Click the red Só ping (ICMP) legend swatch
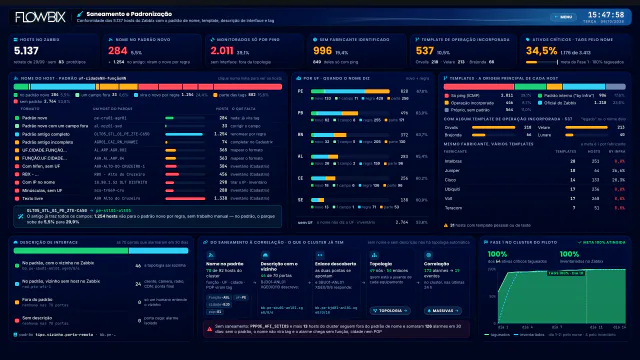Screen dimensions: 640x360 447,96
